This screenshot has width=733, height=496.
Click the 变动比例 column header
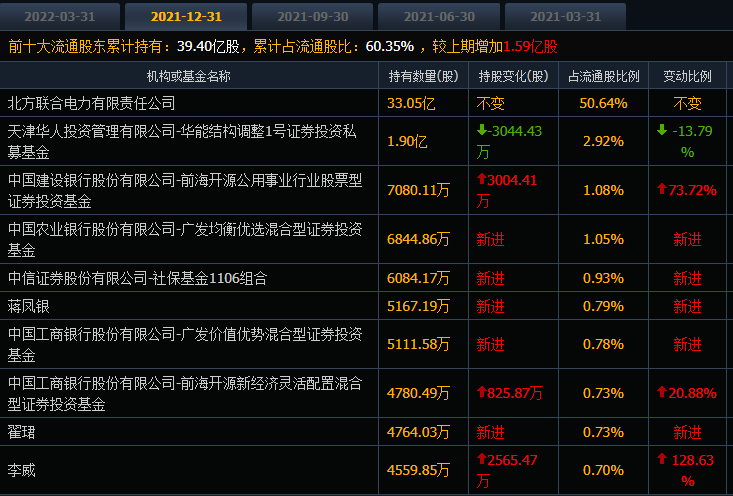pos(687,76)
